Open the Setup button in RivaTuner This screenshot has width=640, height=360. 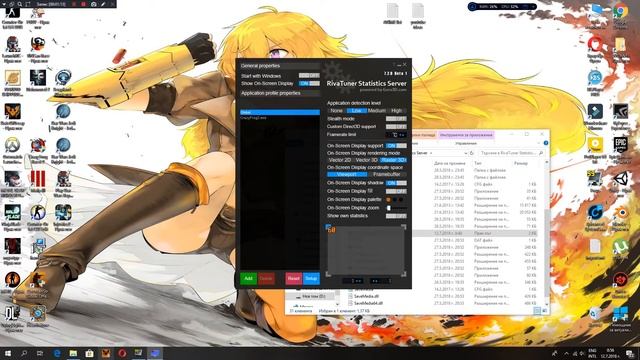coord(311,278)
